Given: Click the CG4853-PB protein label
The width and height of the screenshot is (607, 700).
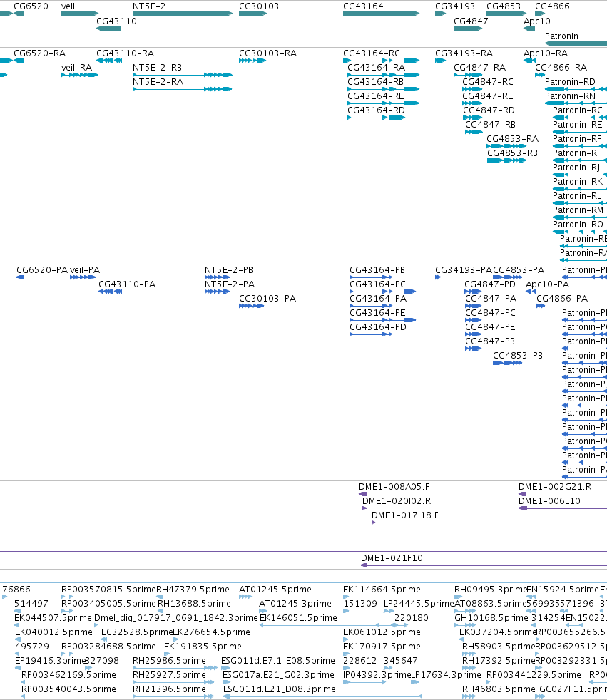Looking at the screenshot, I should tap(518, 356).
